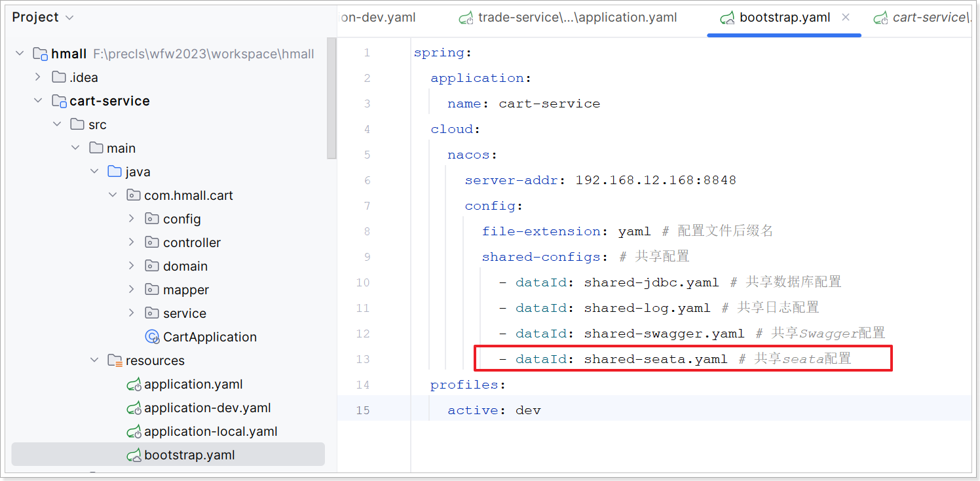Image resolution: width=980 pixels, height=481 pixels.
Task: Click the shared-jdbc.yaml dataId entry
Action: (x=609, y=282)
